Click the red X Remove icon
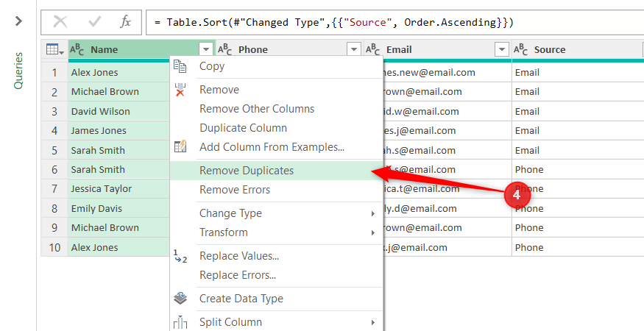The image size is (644, 331). click(x=180, y=90)
